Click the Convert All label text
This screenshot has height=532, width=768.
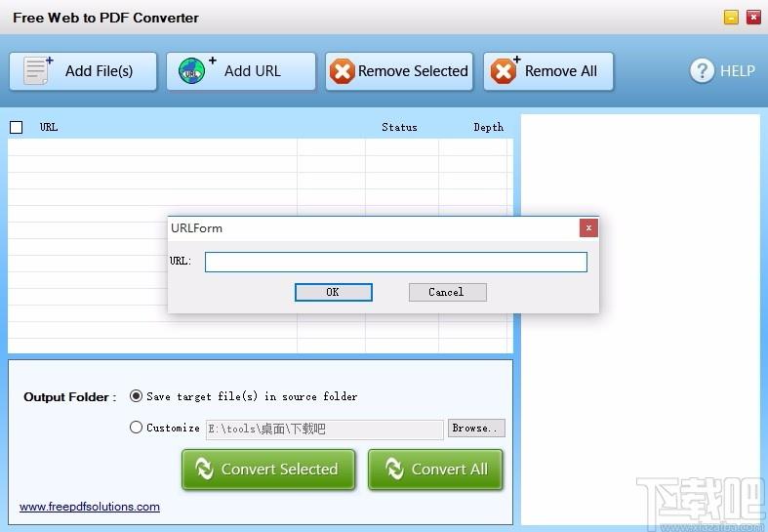tap(450, 470)
